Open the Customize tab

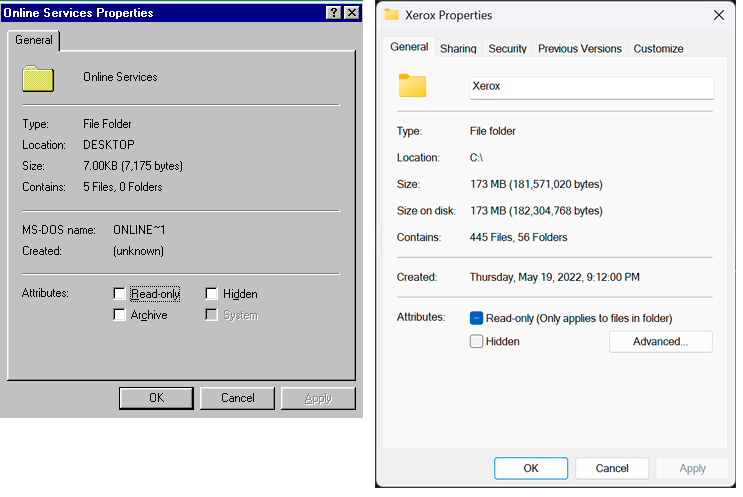click(x=659, y=49)
